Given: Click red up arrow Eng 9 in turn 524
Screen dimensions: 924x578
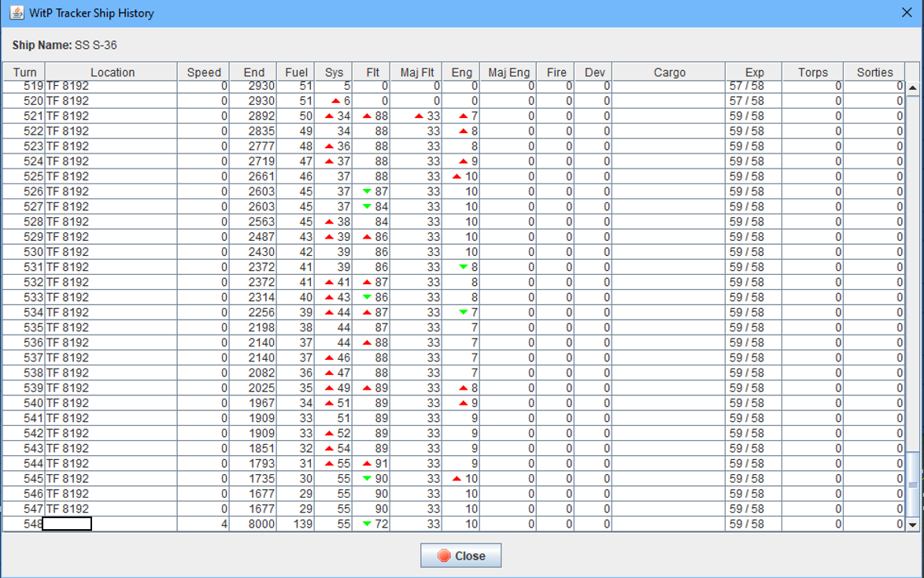Looking at the screenshot, I should click(463, 161).
